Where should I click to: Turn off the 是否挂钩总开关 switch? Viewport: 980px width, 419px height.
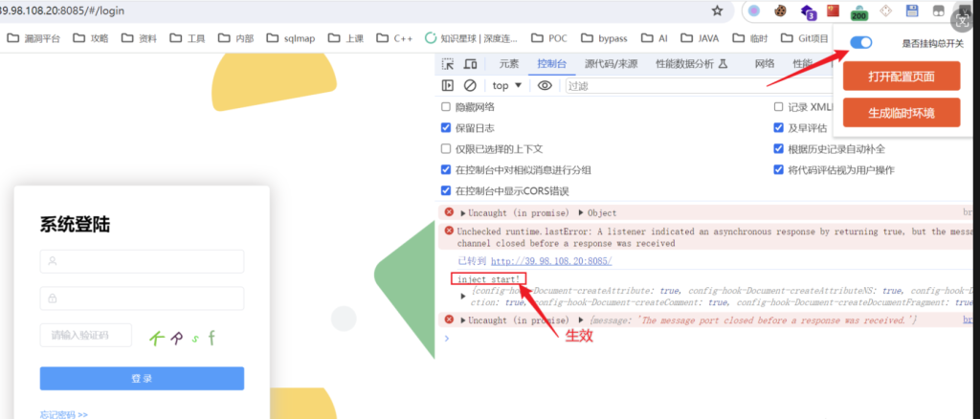pyautogui.click(x=860, y=43)
